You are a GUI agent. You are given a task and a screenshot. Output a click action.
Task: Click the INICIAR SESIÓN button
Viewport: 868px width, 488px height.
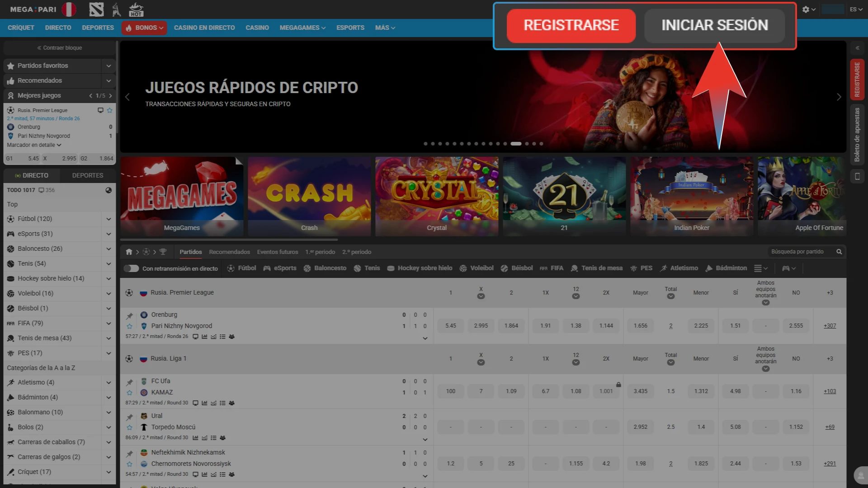tap(714, 26)
